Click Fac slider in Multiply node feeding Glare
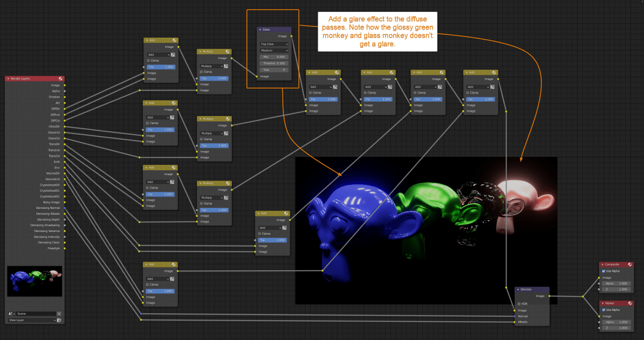 tap(214, 78)
